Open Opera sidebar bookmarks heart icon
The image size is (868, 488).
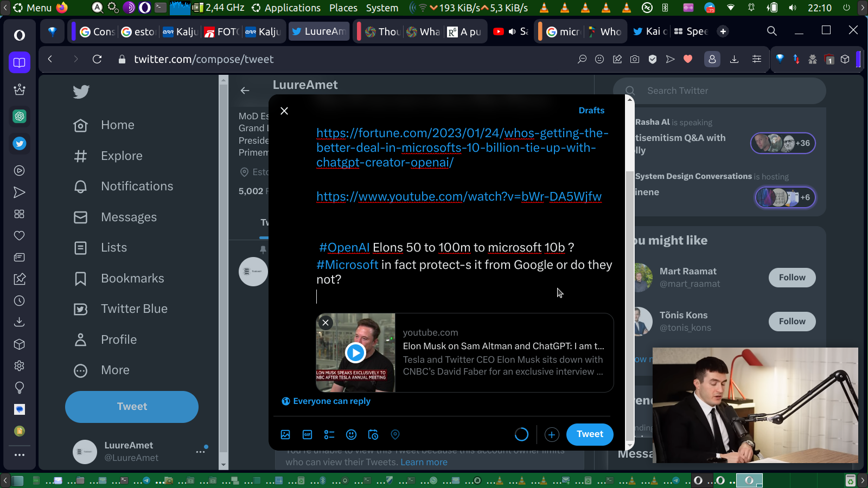[20, 236]
